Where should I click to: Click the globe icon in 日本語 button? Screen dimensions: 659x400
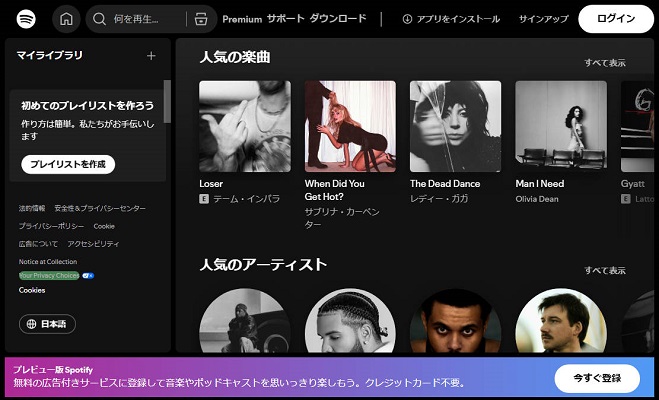pyautogui.click(x=31, y=324)
